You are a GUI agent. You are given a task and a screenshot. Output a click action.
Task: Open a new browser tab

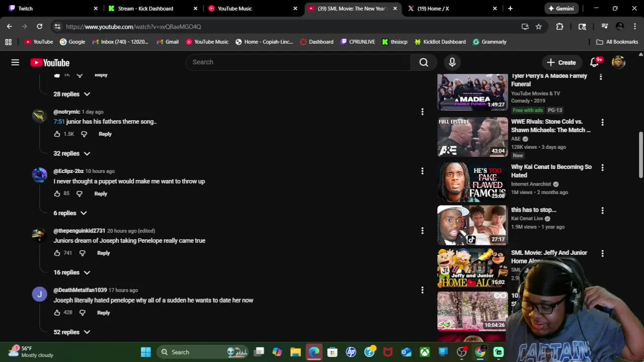(510, 9)
